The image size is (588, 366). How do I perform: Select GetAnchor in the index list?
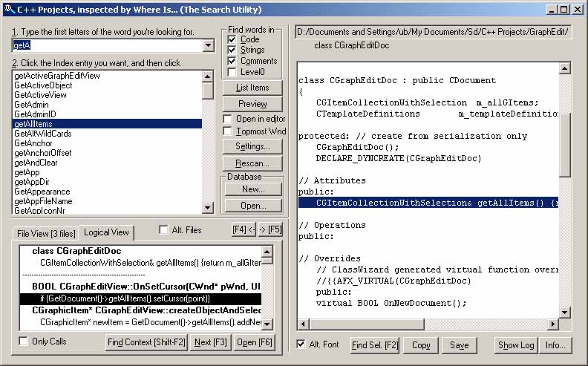[x=34, y=143]
